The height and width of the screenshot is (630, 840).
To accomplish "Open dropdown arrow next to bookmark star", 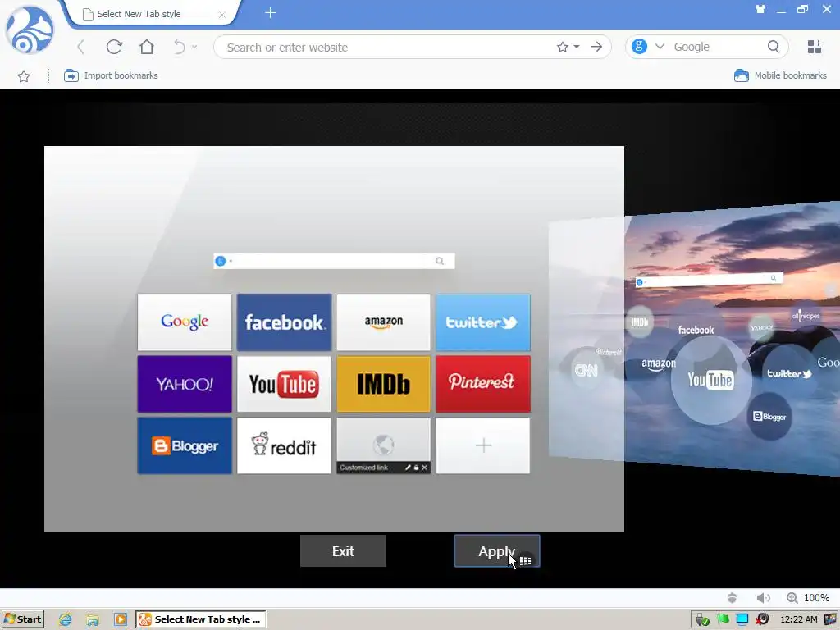I will click(577, 47).
